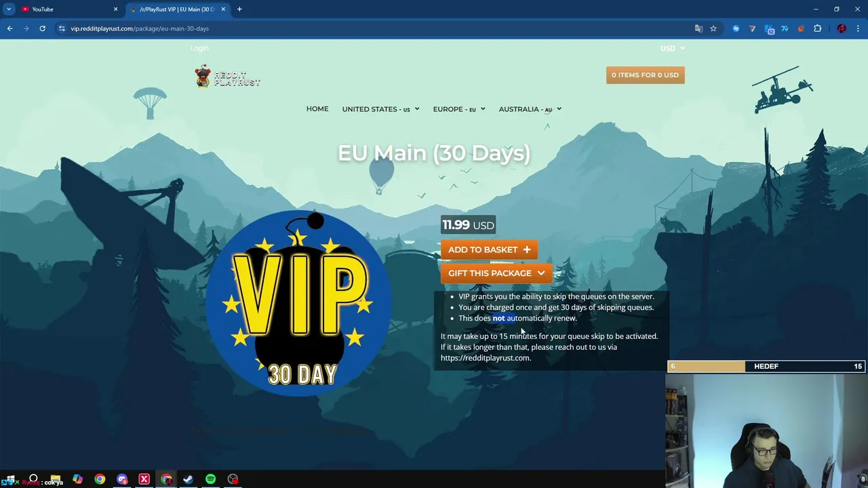Switch to the active Chrome profile window
This screenshot has width=868, height=488.
click(166, 480)
